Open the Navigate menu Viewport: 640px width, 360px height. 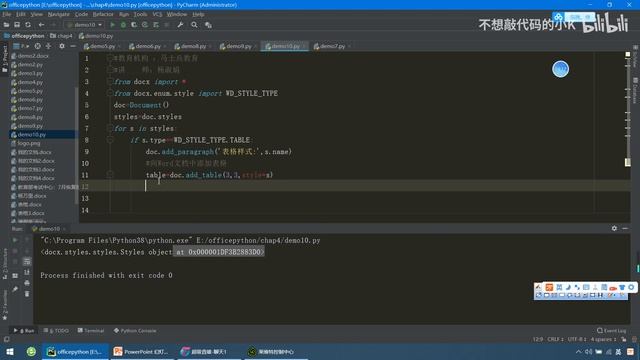58,14
